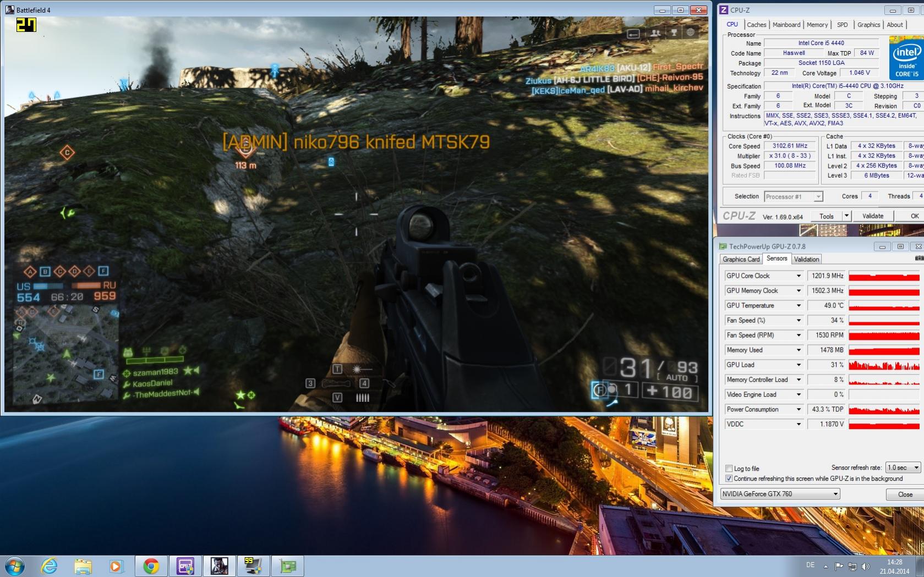
Task: Open the Memory Controller Load dropdown
Action: click(x=799, y=380)
